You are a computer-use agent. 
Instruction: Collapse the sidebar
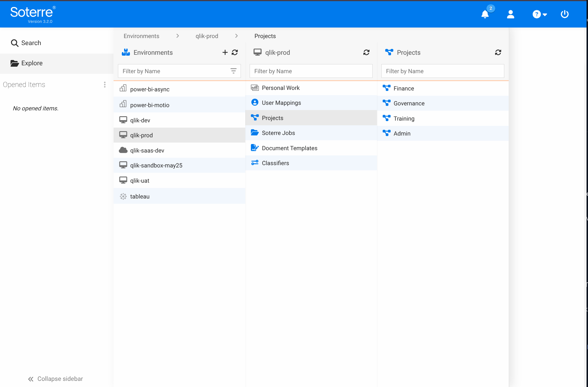click(x=55, y=379)
